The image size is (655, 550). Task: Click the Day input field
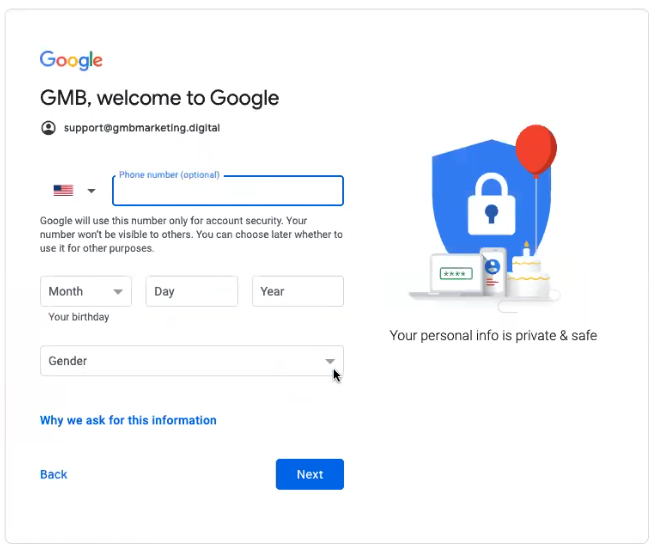191,291
